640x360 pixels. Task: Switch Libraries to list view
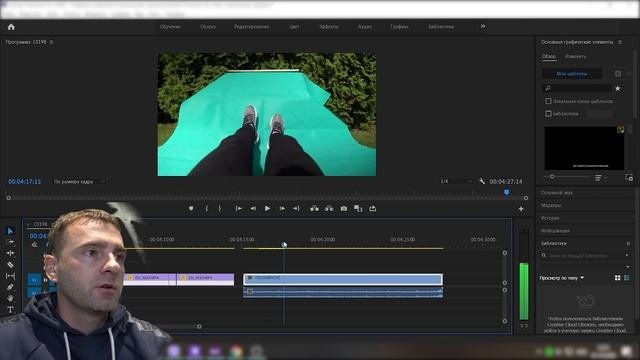tap(627, 278)
